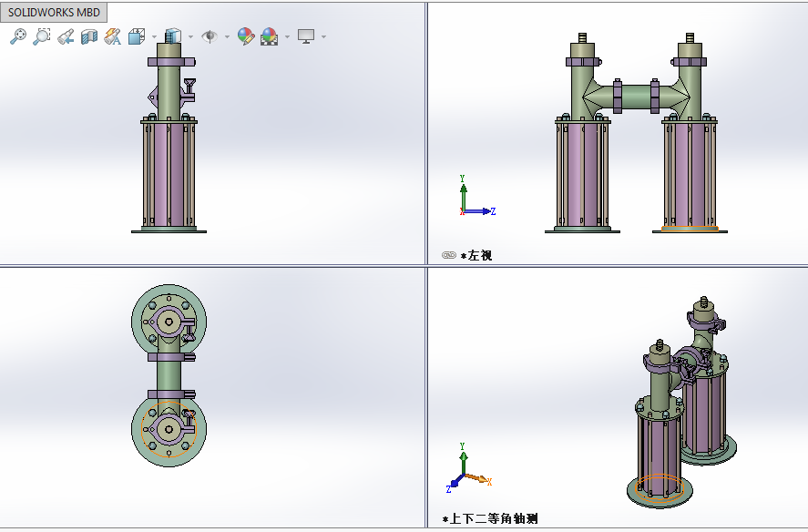Expand the View Settings dropdown arrow
The height and width of the screenshot is (532, 808).
(323, 36)
